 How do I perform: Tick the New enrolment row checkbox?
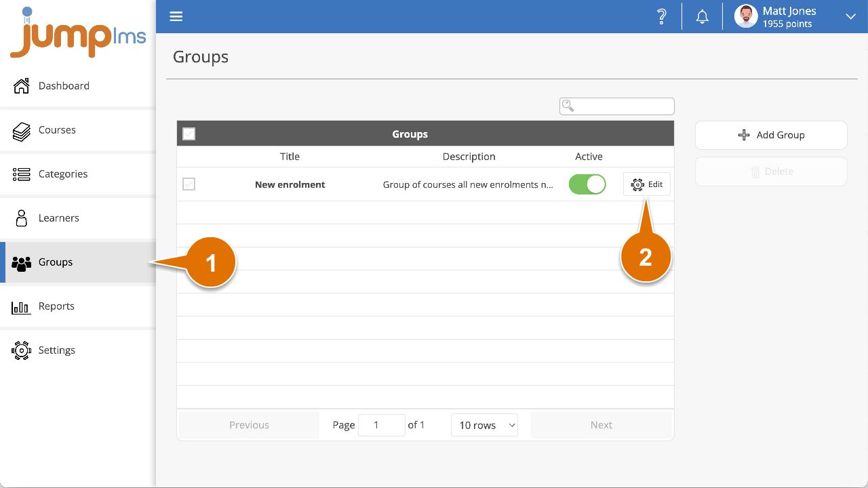click(189, 184)
